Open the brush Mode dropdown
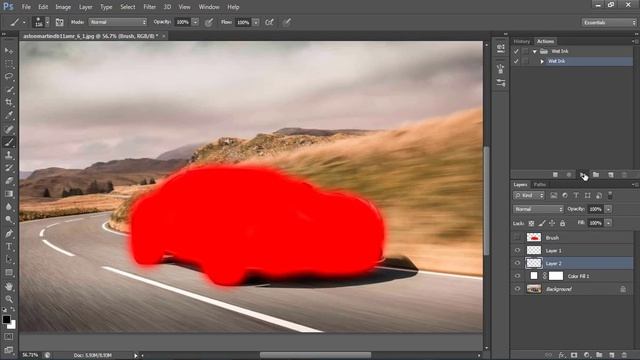This screenshot has width=640, height=360. click(118, 22)
